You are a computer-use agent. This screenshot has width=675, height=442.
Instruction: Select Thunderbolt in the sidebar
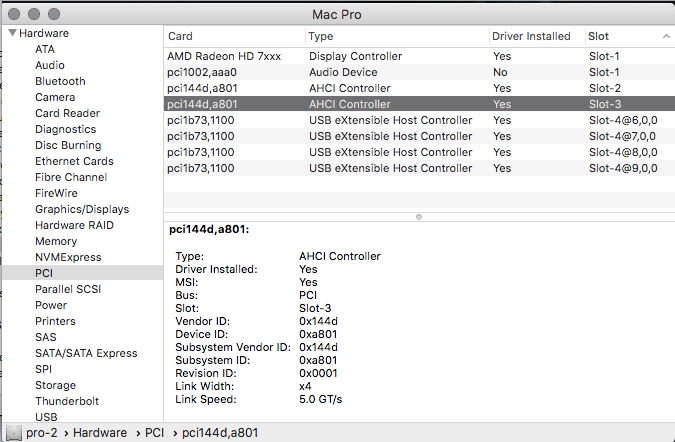[67, 401]
